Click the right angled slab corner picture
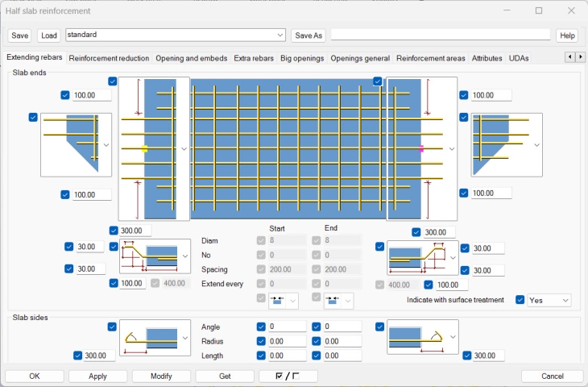588x387 pixels. [x=507, y=144]
